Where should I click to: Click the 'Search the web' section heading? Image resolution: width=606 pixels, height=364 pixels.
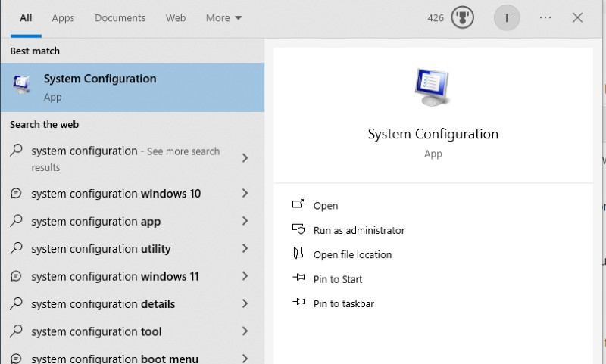coord(45,125)
